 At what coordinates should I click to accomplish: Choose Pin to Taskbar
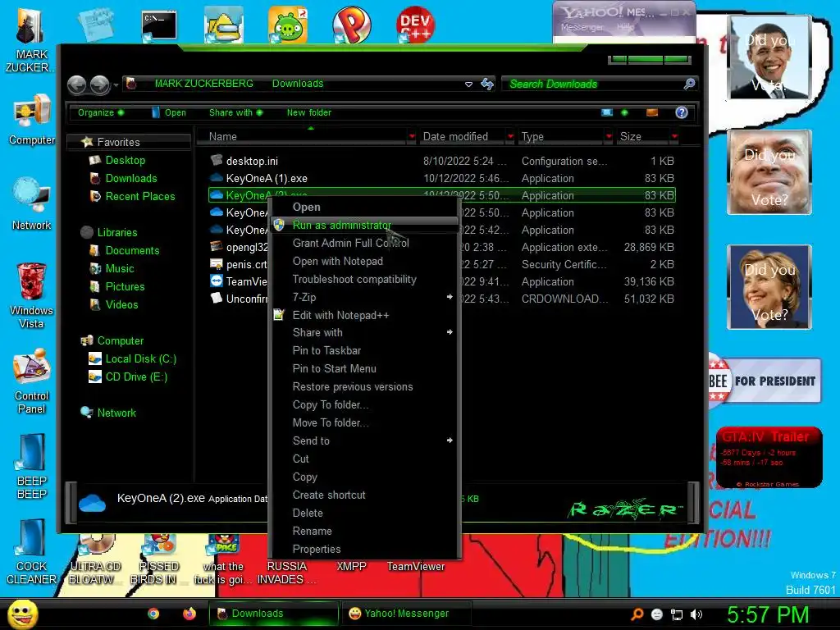pyautogui.click(x=364, y=351)
